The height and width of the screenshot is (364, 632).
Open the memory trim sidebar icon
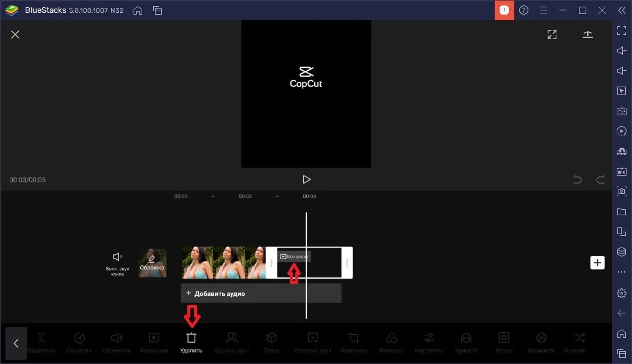click(x=622, y=151)
